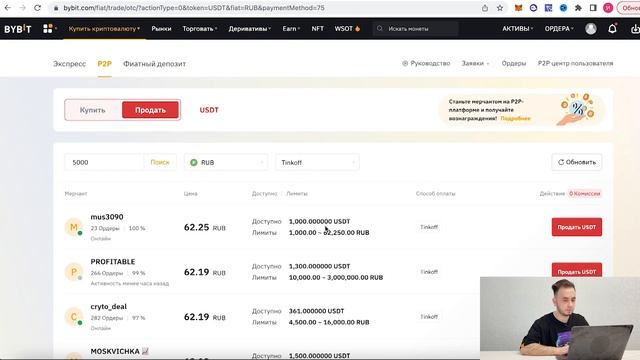
Task: Click the Искать монеты search field
Action: 416,29
